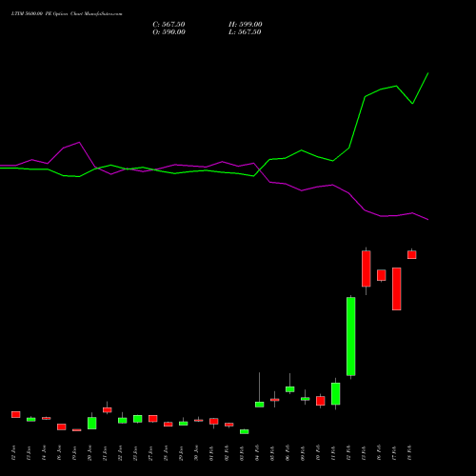
Task: Select the 20 Jan date label on axis
Action: (x=90, y=453)
